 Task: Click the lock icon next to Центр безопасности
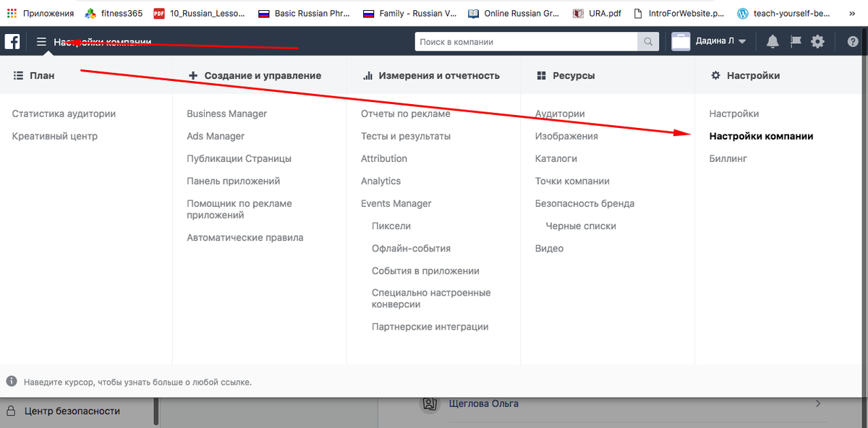pos(12,411)
